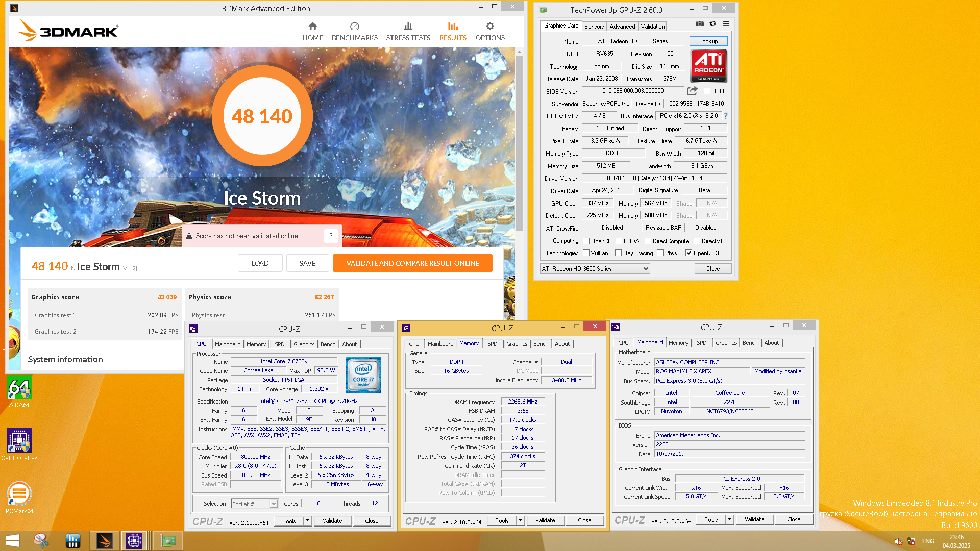The width and height of the screenshot is (980, 551).
Task: Click the ENG language indicator
Action: point(928,541)
